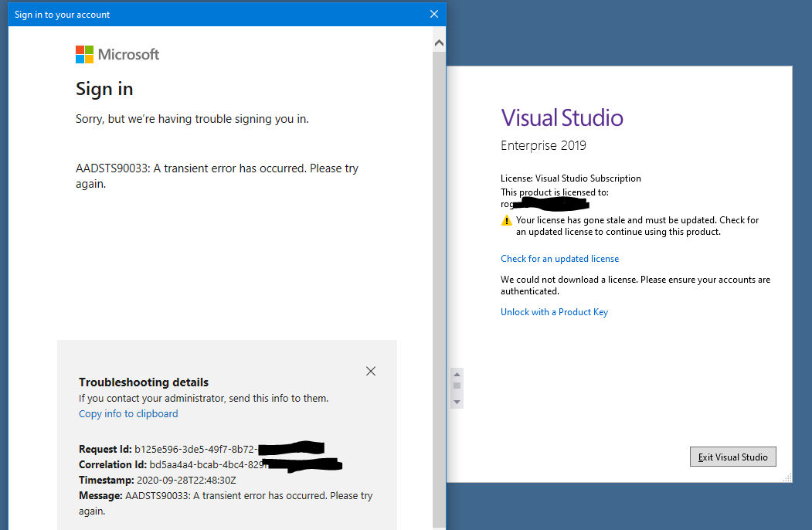The width and height of the screenshot is (812, 530).
Task: Click the small down arrow on Visual Studio dialog
Action: point(457,402)
